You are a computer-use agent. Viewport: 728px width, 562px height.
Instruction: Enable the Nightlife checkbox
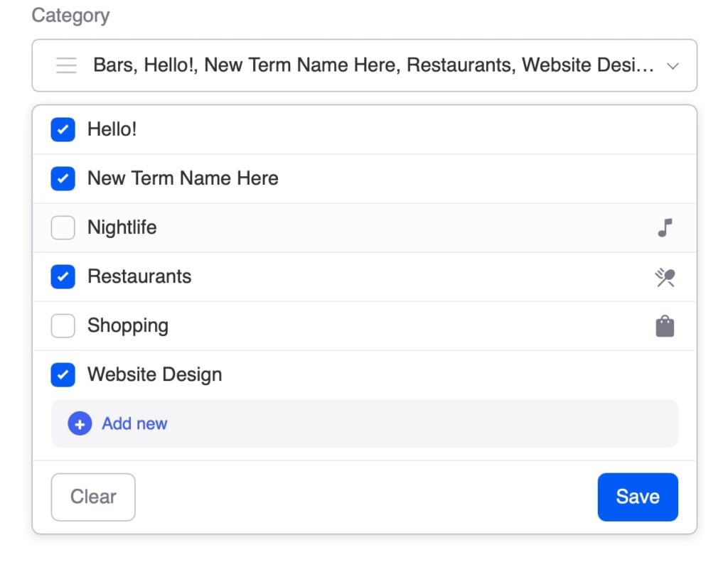click(x=63, y=228)
